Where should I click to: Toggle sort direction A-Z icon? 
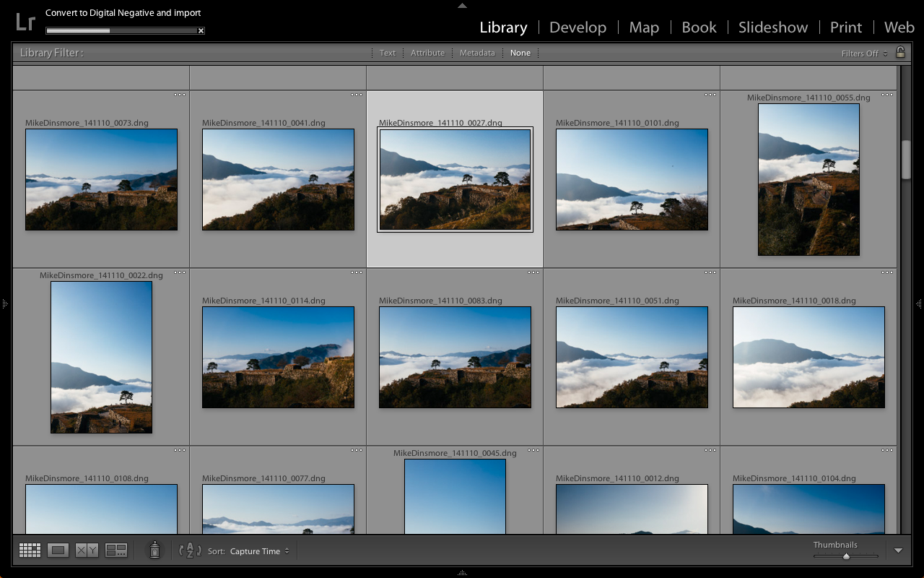click(x=189, y=551)
